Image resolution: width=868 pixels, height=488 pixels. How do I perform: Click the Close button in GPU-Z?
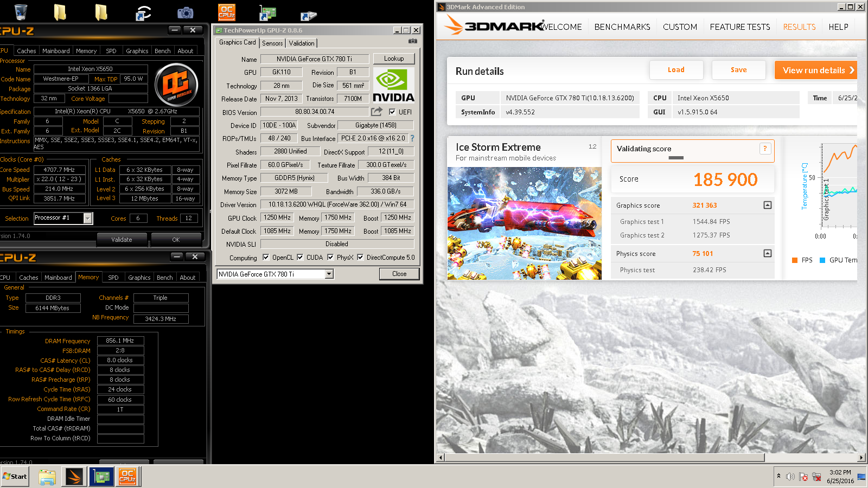coord(399,274)
